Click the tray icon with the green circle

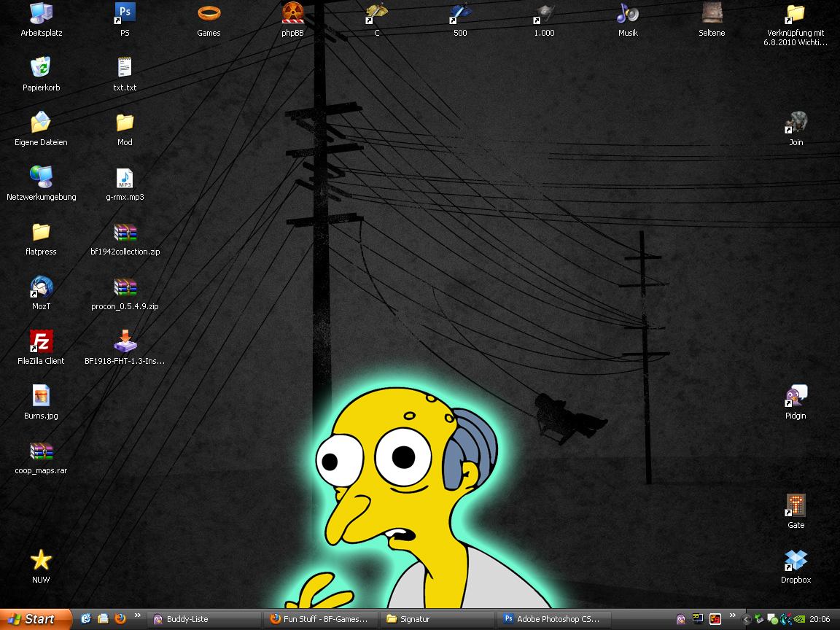click(x=772, y=620)
